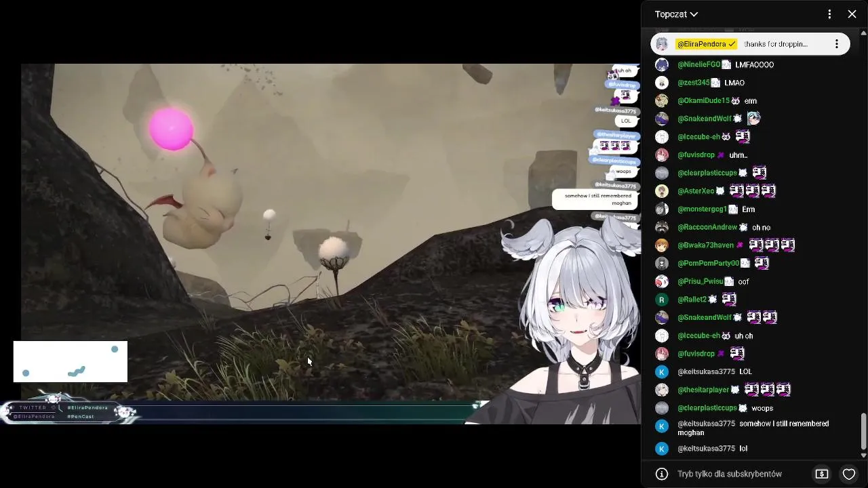Viewport: 868px width, 488px height.
Task: Select username @RaccoonAndrew in chat
Action: point(707,228)
